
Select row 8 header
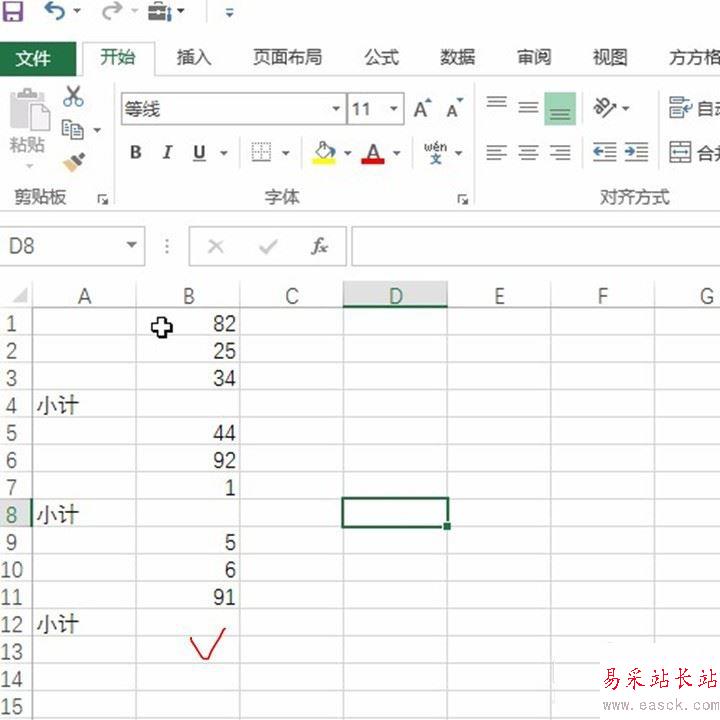point(16,514)
